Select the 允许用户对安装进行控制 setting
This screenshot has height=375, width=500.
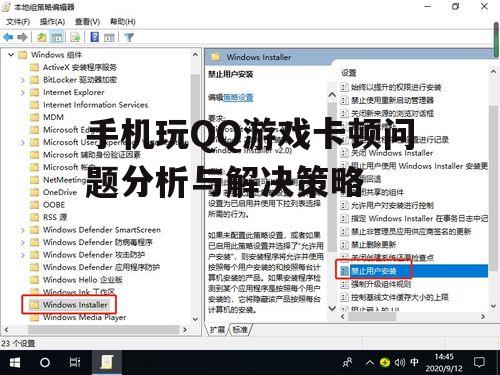pos(387,205)
